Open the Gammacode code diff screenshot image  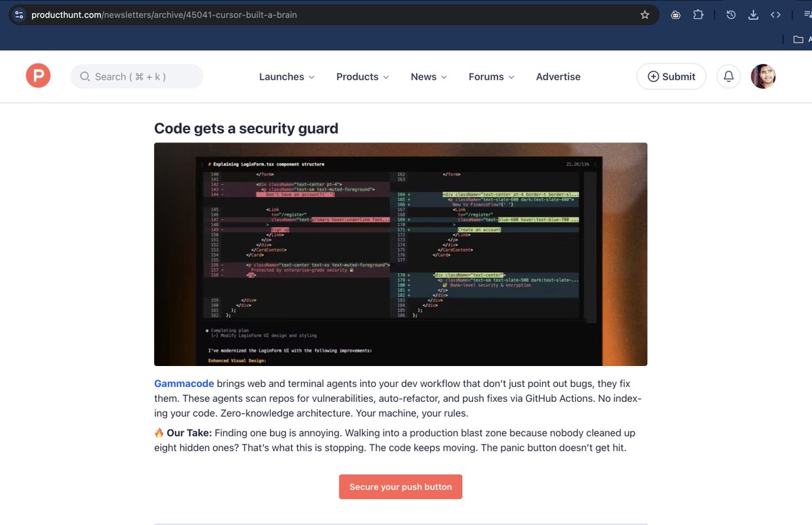tap(401, 254)
